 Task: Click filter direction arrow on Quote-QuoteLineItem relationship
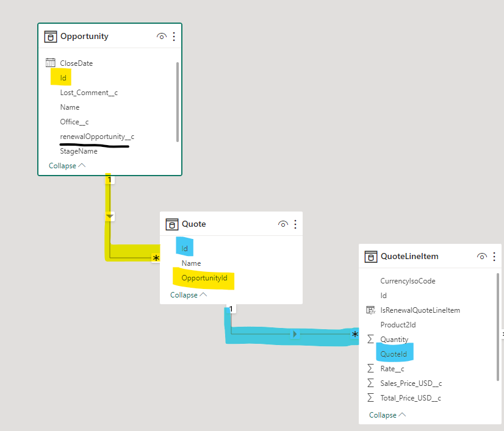point(295,334)
